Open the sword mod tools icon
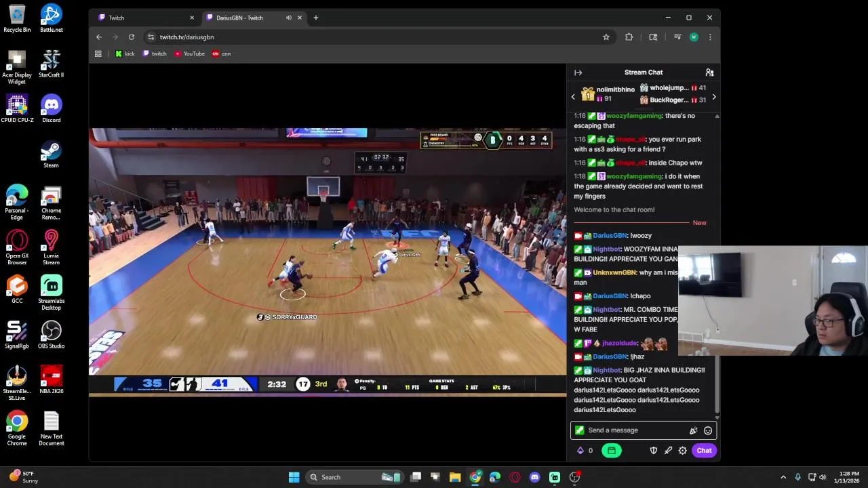 pos(668,451)
